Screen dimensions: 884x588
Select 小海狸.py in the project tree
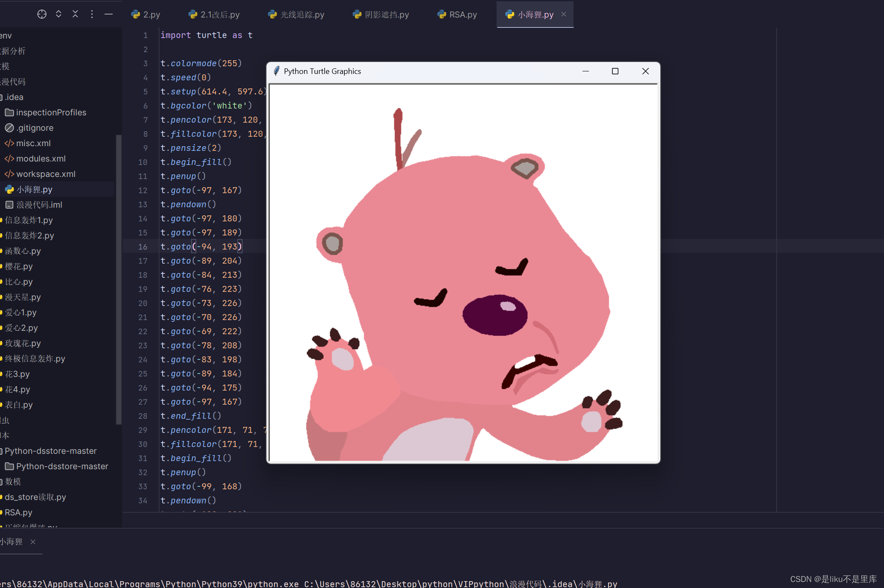[x=29, y=189]
